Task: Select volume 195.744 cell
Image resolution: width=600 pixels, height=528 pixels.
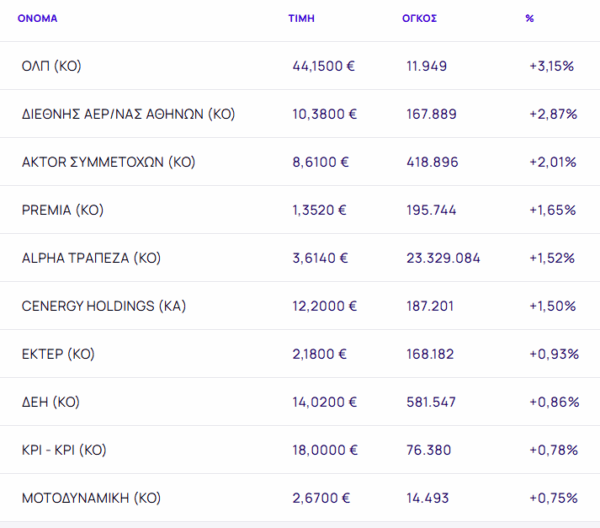Action: pos(431,210)
